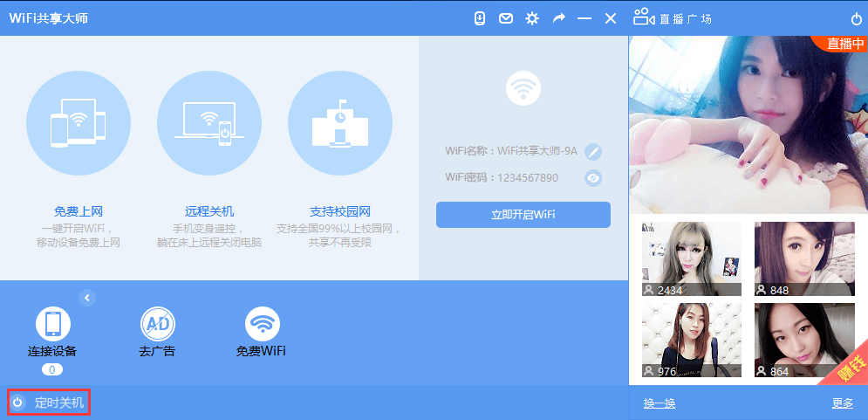Click the 去广告 ad-block icon
This screenshot has height=420, width=868.
pos(157,324)
